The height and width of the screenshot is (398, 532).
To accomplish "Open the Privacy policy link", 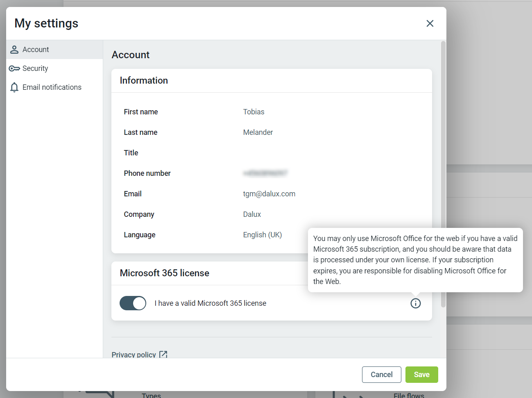I will (x=134, y=355).
